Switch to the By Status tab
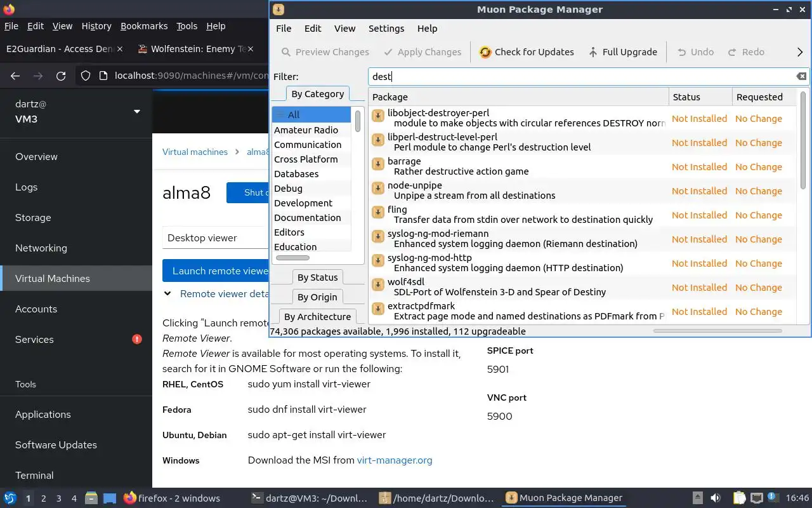The height and width of the screenshot is (508, 812). (317, 277)
